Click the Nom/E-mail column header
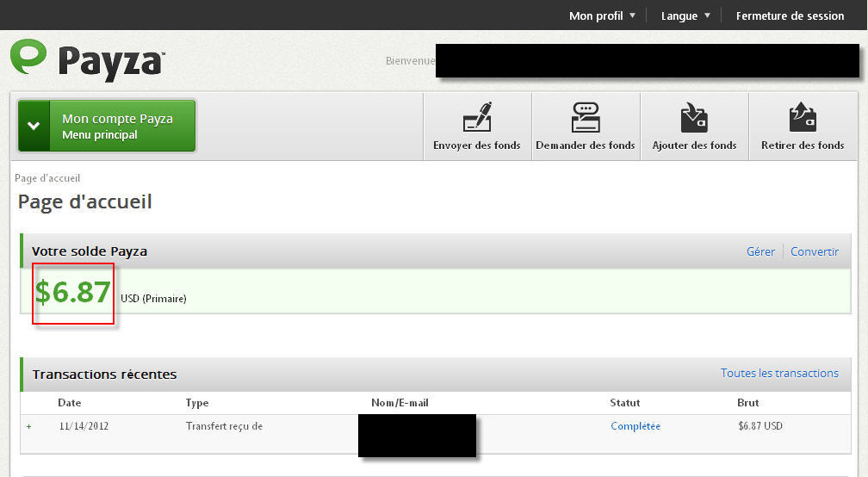This screenshot has width=868, height=477. point(400,403)
